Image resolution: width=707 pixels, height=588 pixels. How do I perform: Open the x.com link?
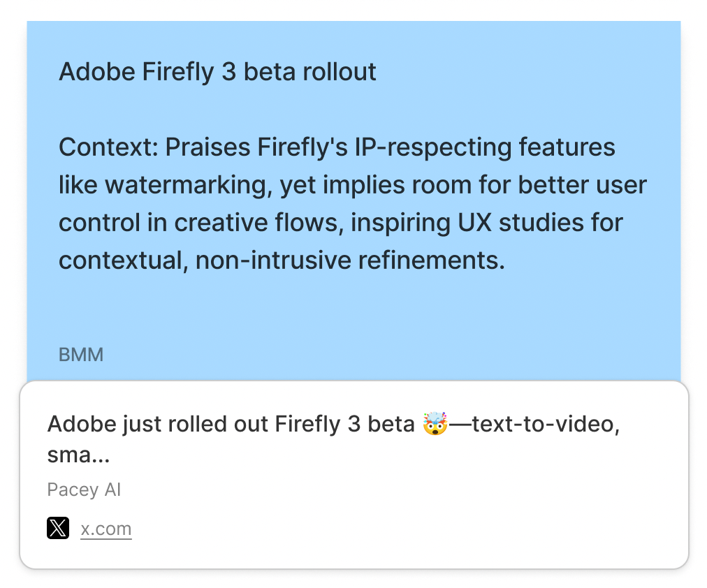106,529
